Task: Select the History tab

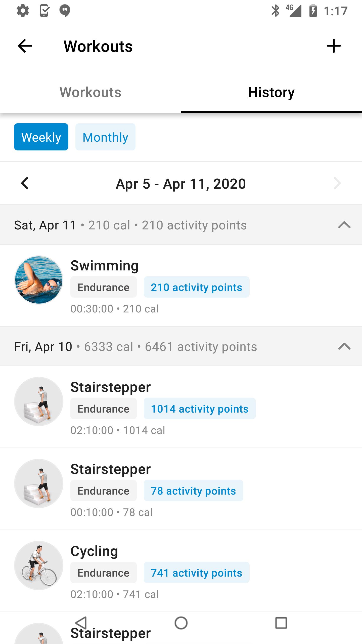Action: [271, 92]
